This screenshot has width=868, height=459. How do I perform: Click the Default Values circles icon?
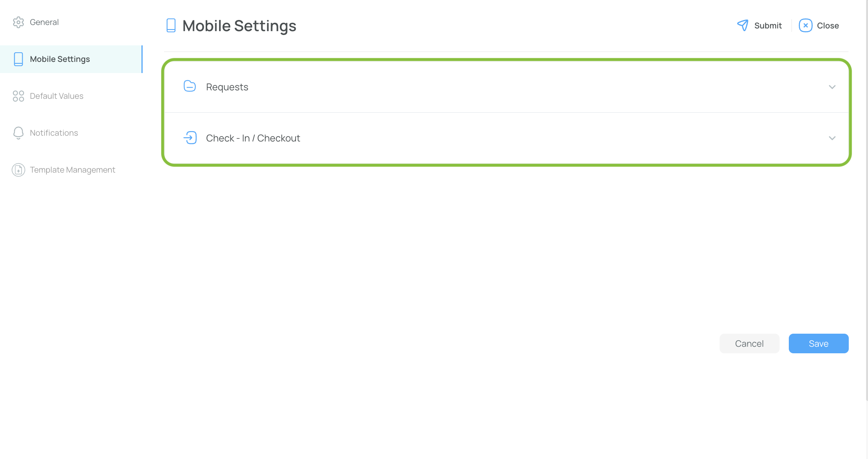(x=18, y=96)
